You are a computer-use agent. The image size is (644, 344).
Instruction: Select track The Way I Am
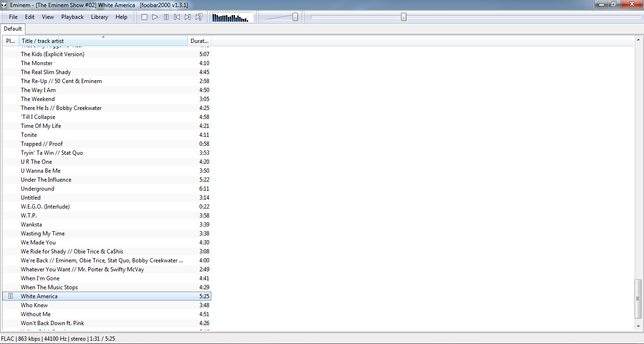pyautogui.click(x=107, y=90)
